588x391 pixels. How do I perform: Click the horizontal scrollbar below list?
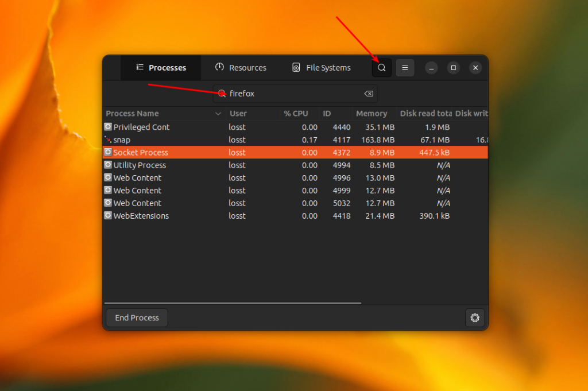[x=233, y=303]
